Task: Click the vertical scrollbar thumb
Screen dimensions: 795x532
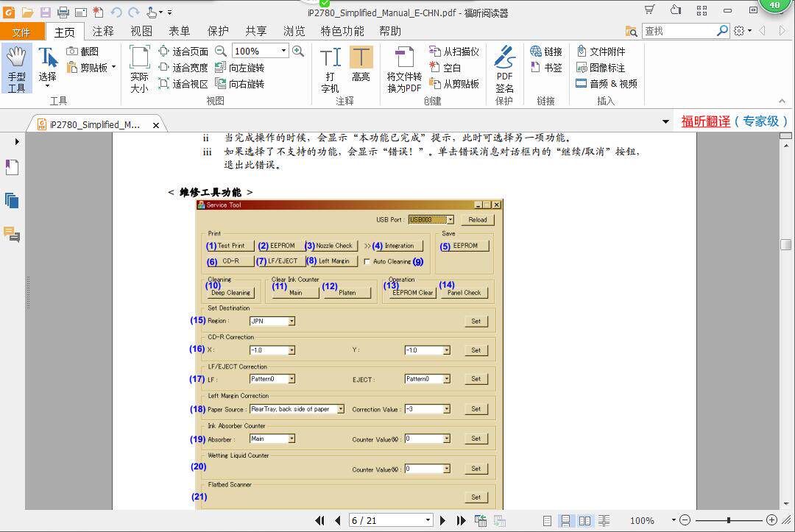Action: point(786,245)
